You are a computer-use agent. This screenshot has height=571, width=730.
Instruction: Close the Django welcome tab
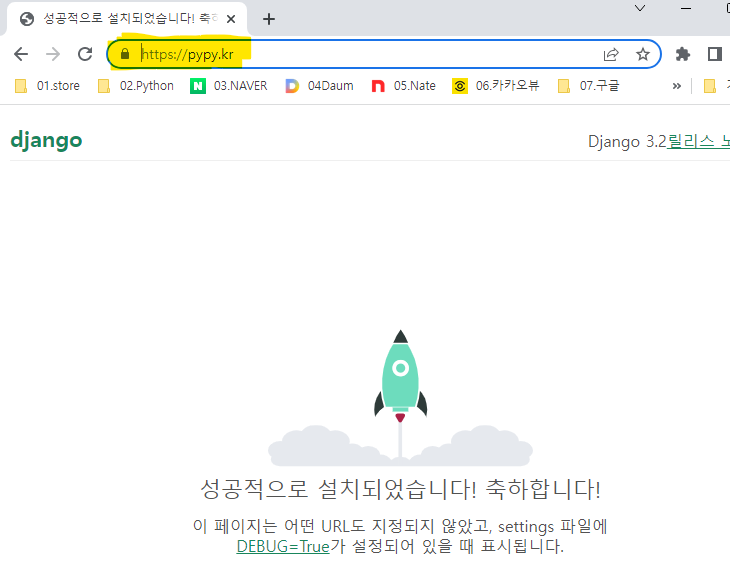tap(231, 19)
